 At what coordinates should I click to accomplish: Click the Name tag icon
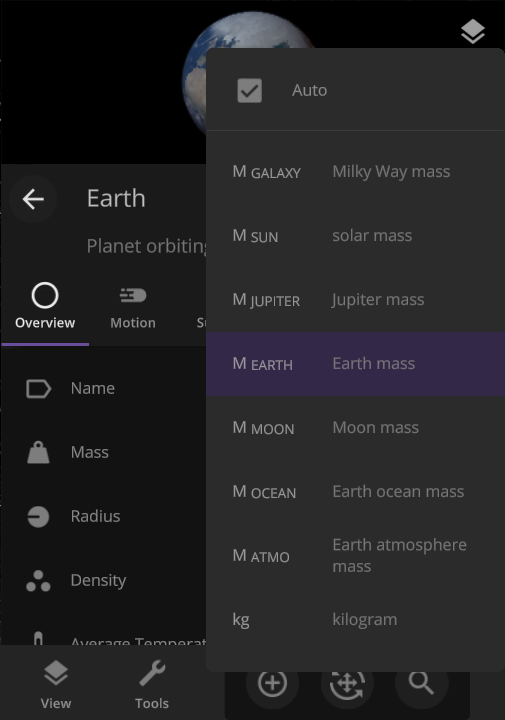[39, 388]
